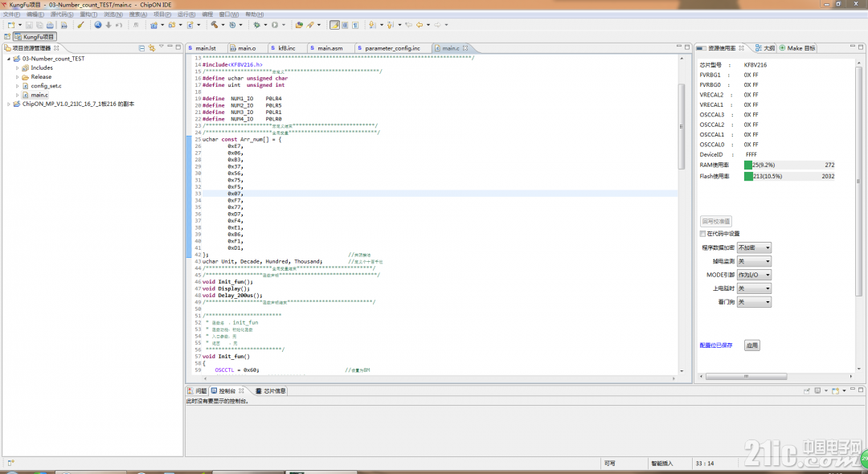Image resolution: width=868 pixels, height=474 pixels.
Task: Select main.c in the project tree
Action: coord(39,95)
